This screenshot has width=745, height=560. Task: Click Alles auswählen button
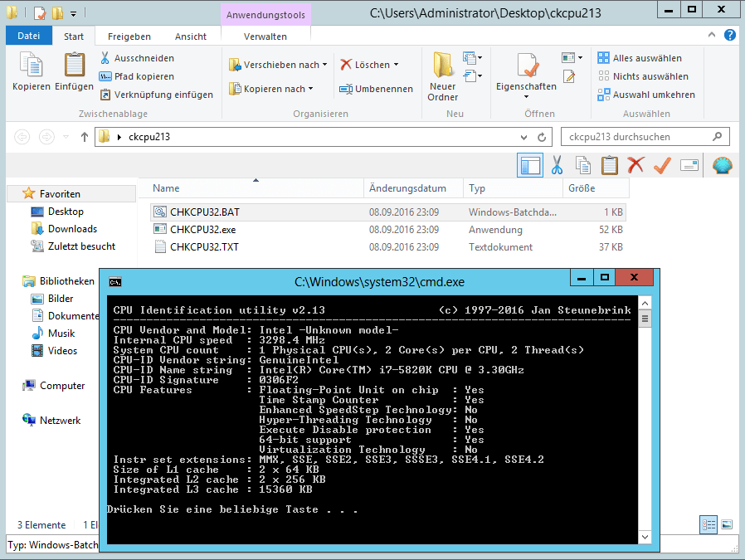(640, 58)
